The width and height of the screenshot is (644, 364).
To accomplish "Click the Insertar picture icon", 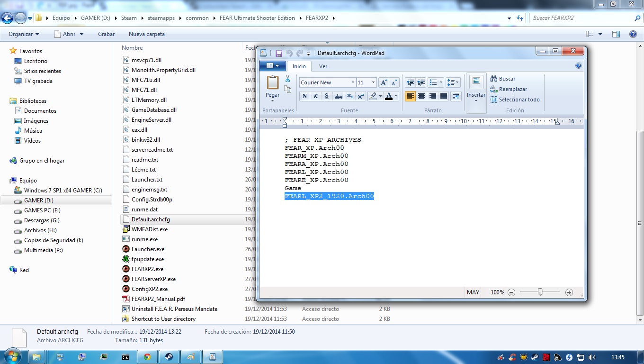I will pos(476,82).
